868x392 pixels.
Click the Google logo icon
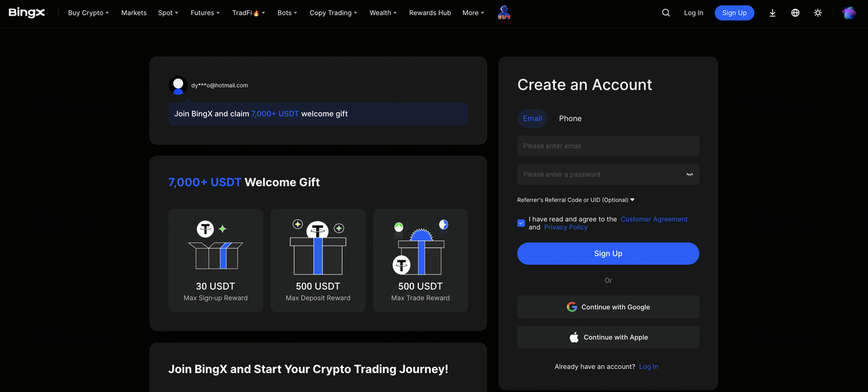pos(572,307)
